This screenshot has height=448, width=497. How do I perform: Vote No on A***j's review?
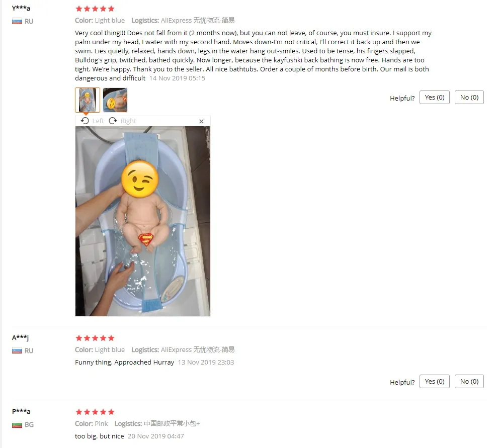pos(469,382)
